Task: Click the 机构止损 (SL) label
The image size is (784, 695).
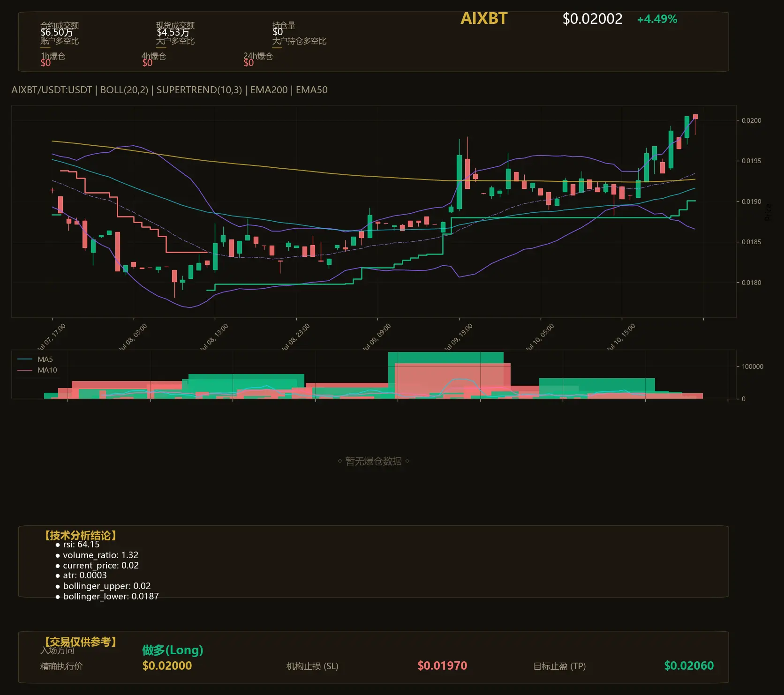Action: [x=312, y=666]
